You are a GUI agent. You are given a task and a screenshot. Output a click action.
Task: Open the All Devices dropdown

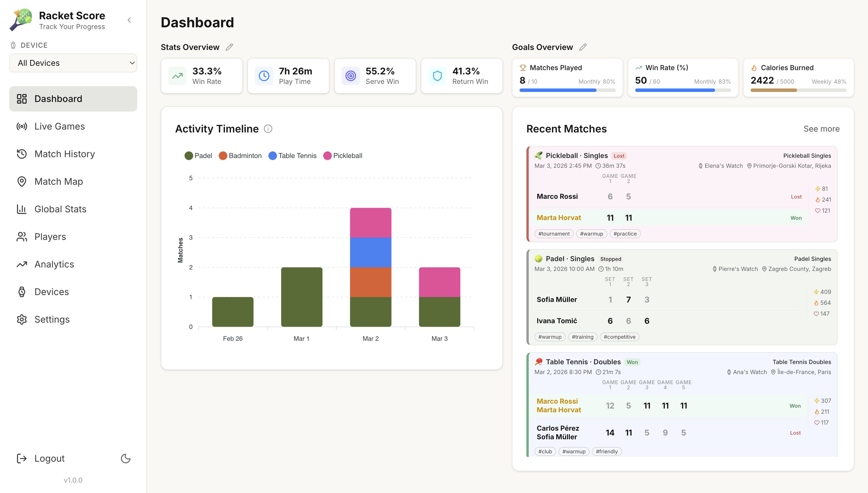click(x=73, y=63)
